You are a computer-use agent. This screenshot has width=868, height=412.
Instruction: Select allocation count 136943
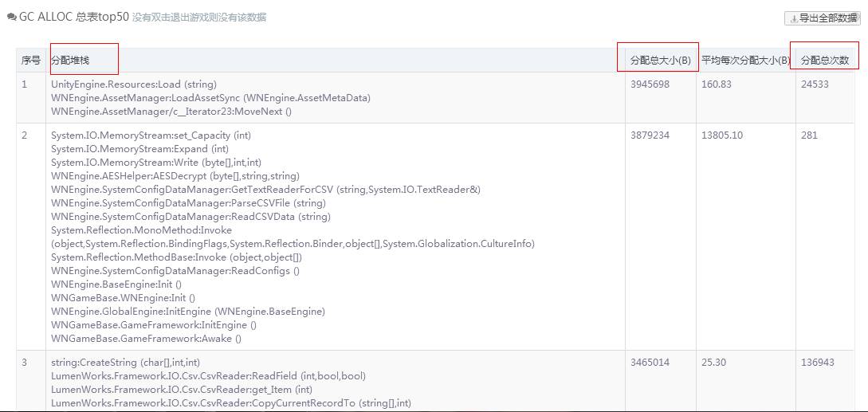coord(818,363)
